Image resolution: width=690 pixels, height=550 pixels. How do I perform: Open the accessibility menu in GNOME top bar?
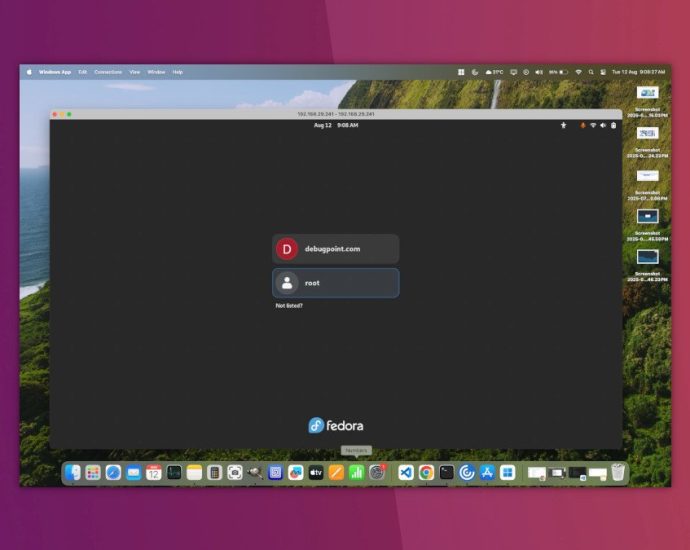[563, 125]
